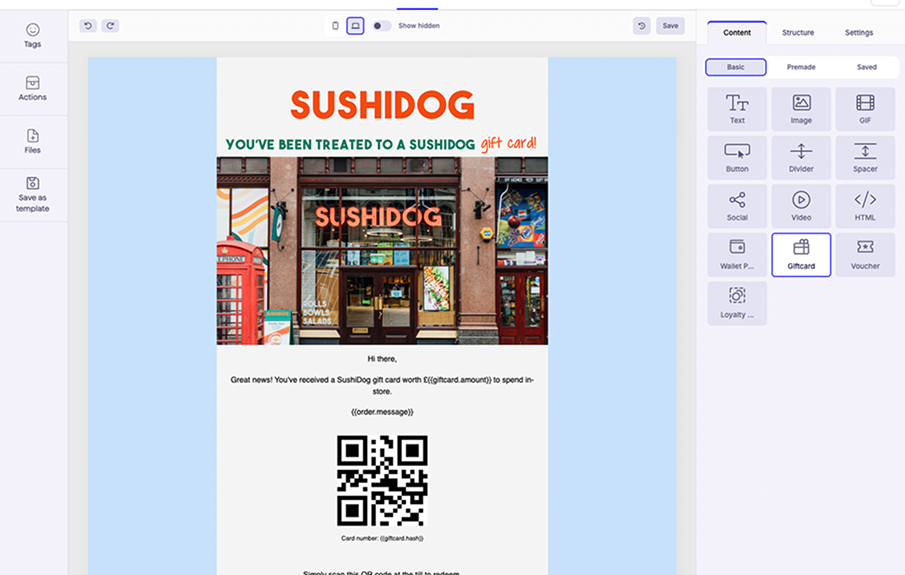905x575 pixels.
Task: Select the Divider block
Action: click(x=801, y=157)
